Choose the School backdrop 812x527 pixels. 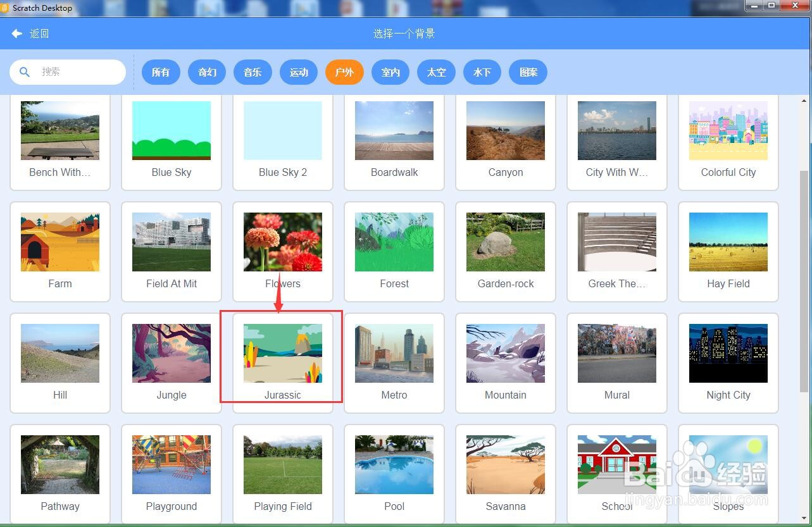pos(617,474)
